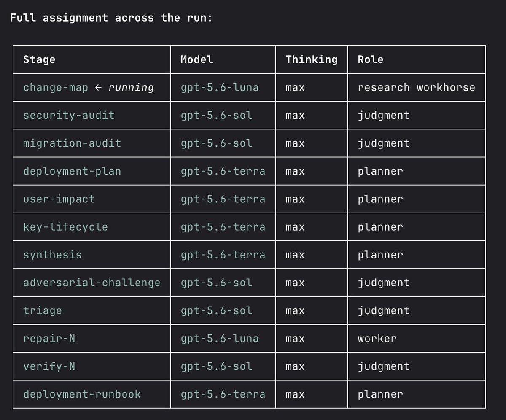Select the adversarial-challenge stage
Viewport: 506px width, 420px height.
[92, 283]
